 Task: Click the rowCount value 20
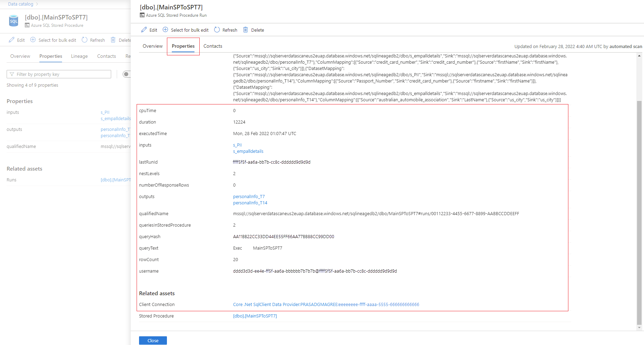(236, 260)
